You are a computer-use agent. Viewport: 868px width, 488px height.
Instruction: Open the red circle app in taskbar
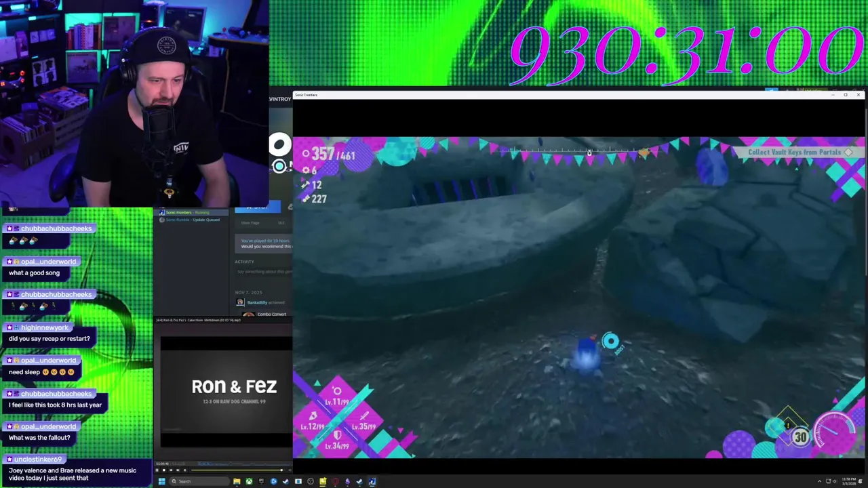pyautogui.click(x=335, y=481)
